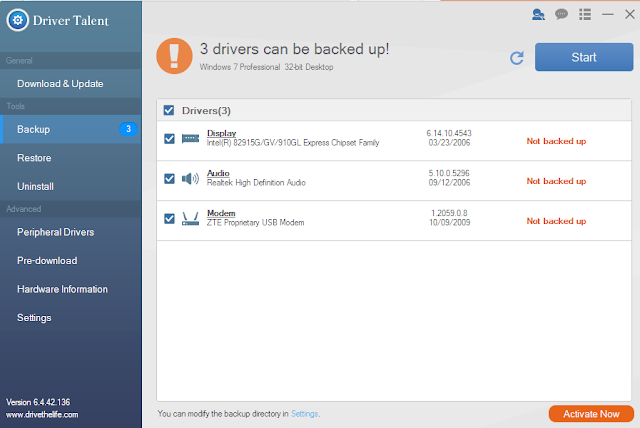Click the version number 1.2059.0.8
The width and height of the screenshot is (640, 428).
click(449, 213)
